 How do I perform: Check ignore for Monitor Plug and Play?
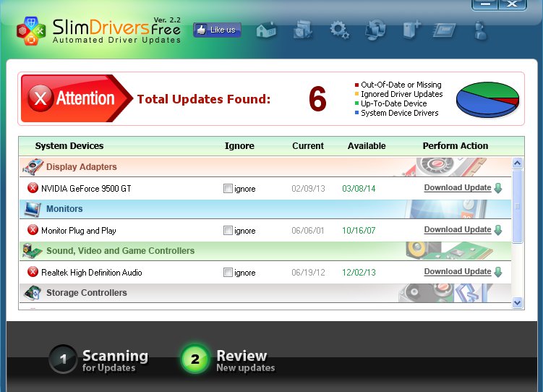[x=228, y=230]
